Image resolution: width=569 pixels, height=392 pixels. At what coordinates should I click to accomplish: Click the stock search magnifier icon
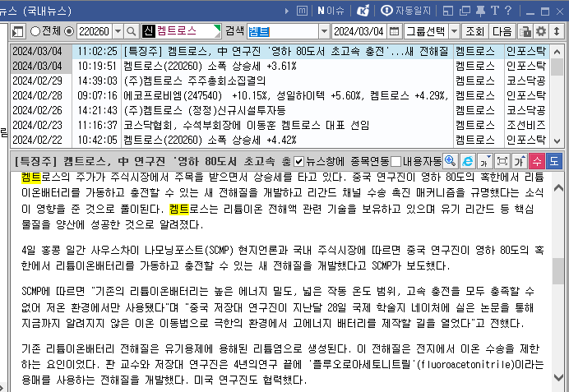coord(132,31)
